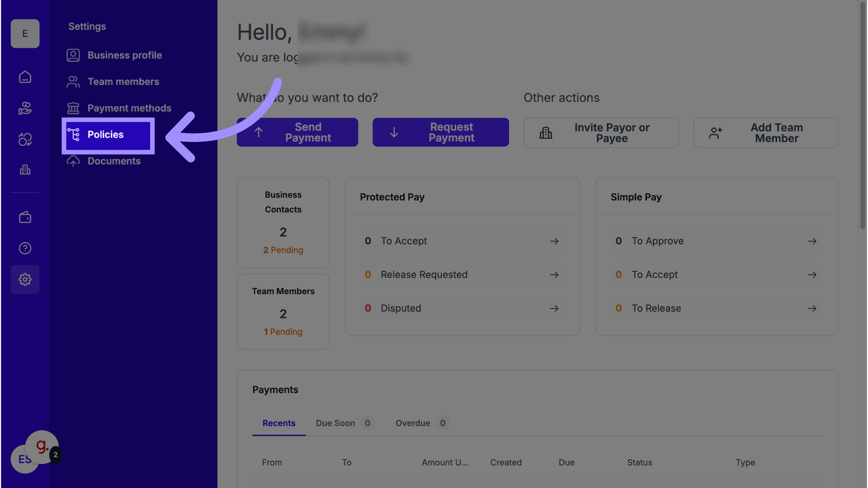
Task: Switch to the Overdue tab
Action: coord(413,423)
